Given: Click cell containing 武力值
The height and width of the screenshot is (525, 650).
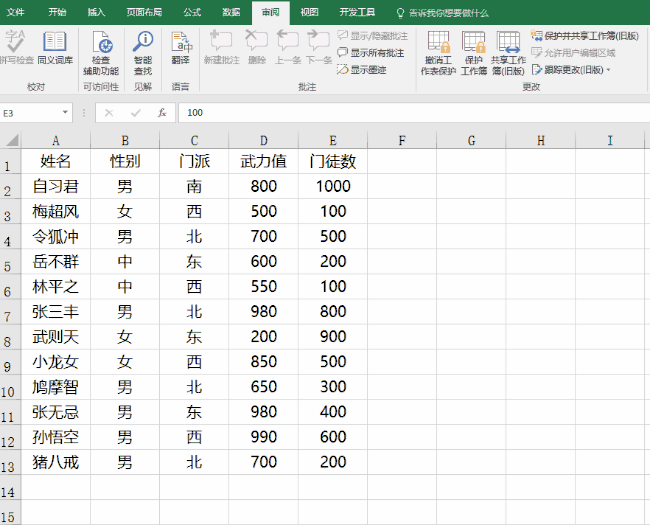Looking at the screenshot, I should click(x=264, y=161).
